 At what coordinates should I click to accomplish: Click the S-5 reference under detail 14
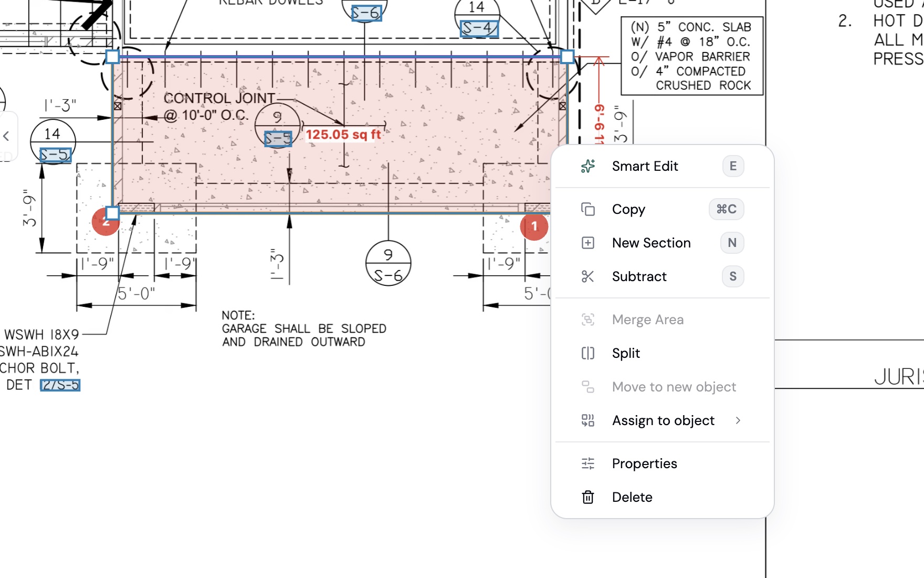click(x=55, y=155)
